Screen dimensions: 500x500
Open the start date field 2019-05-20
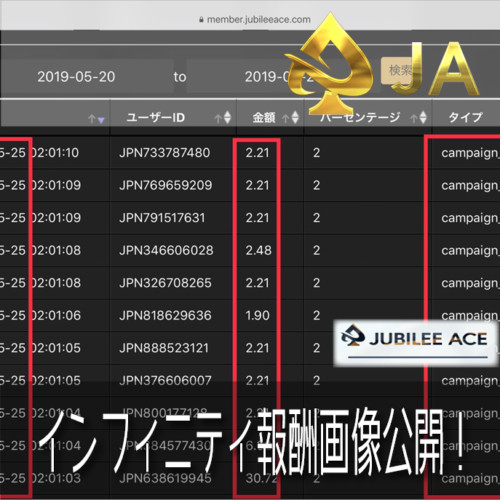point(87,77)
